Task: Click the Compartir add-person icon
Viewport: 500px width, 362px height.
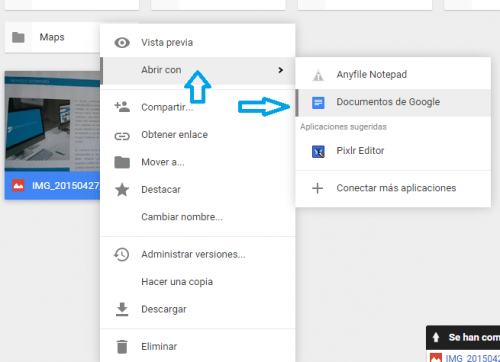Action: pos(122,107)
